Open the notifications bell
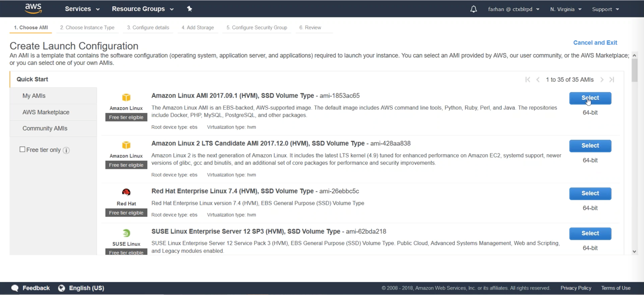Image resolution: width=644 pixels, height=295 pixels. [x=473, y=9]
